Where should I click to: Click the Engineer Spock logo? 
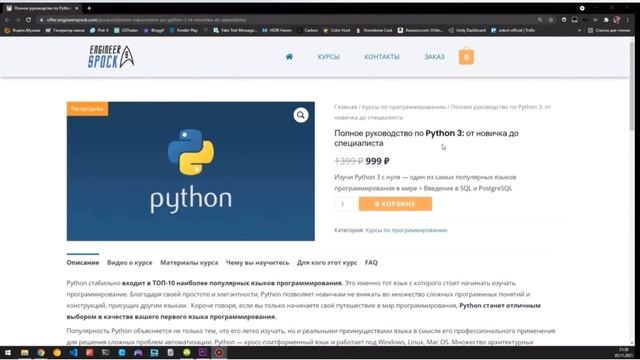(x=111, y=56)
